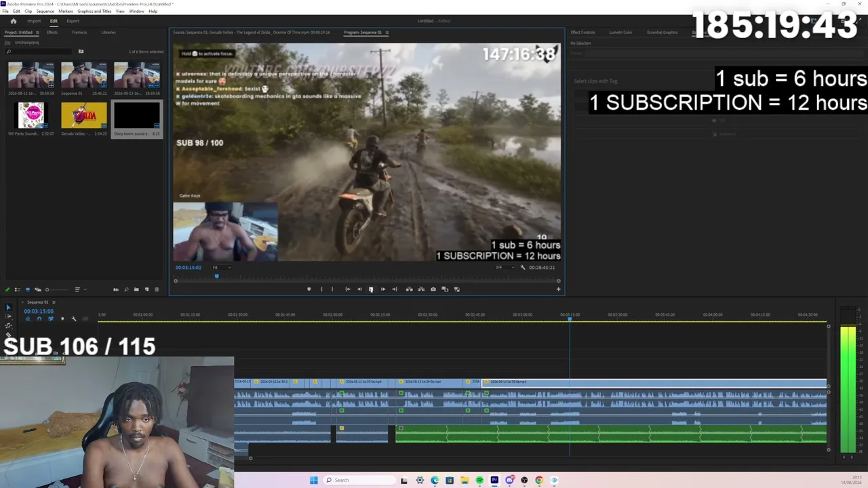Screen dimensions: 868x488
Task: Switch to the Import workspace
Action: click(x=34, y=21)
